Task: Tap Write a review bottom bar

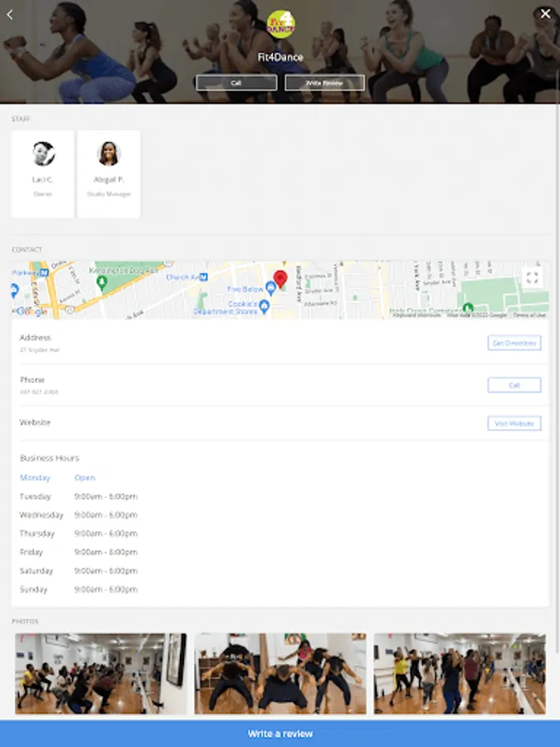Action: (x=280, y=734)
